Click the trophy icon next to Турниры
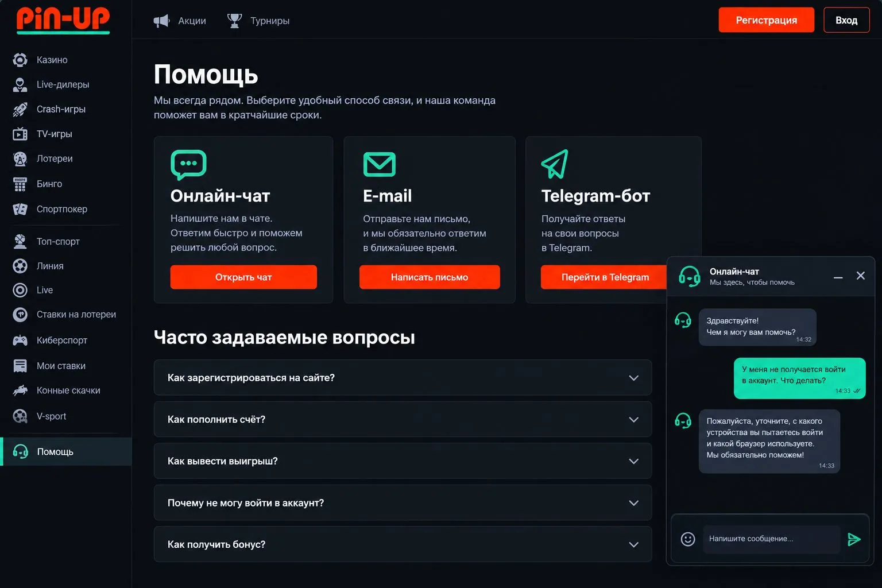 tap(234, 21)
